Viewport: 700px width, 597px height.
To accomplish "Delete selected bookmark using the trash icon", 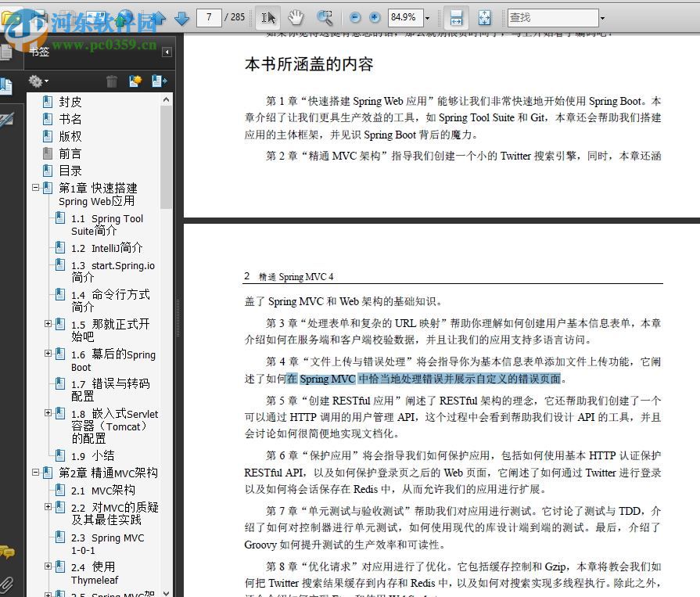I will coord(112,81).
